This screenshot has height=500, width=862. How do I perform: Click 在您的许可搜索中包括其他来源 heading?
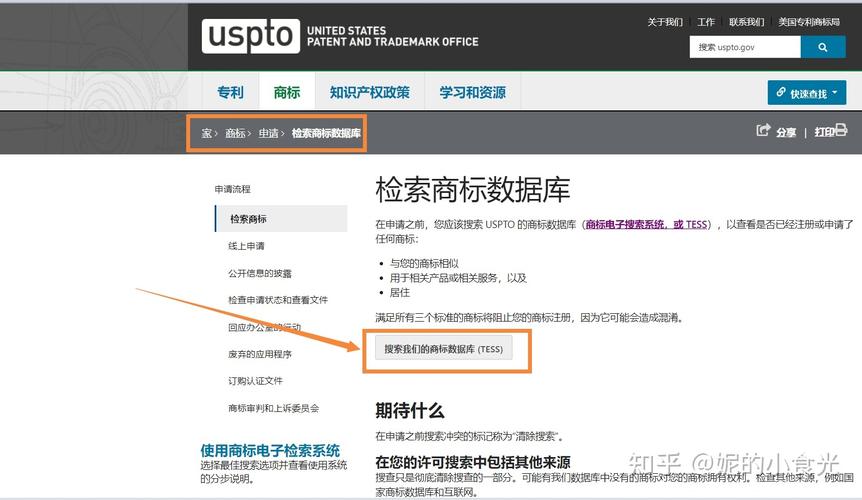473,462
